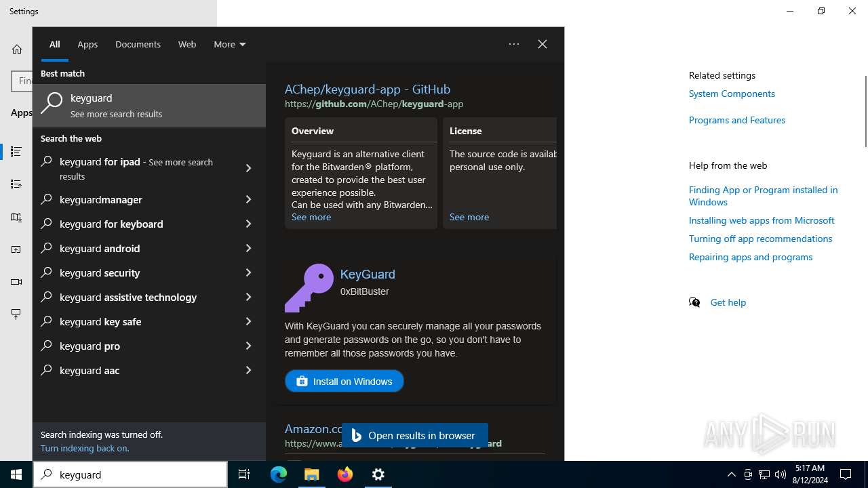Expand the keyguard for keyboard suggestion arrow

coord(248,224)
